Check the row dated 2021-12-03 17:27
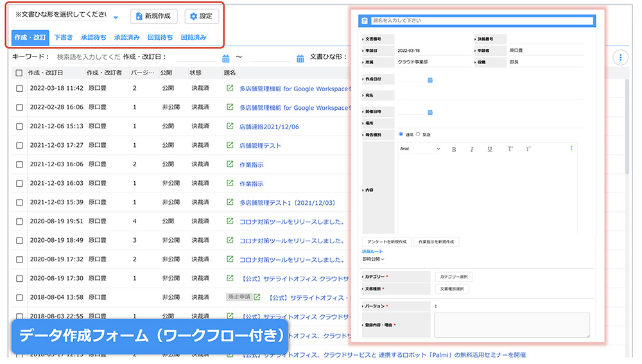The width and height of the screenshot is (642, 364). [19, 145]
